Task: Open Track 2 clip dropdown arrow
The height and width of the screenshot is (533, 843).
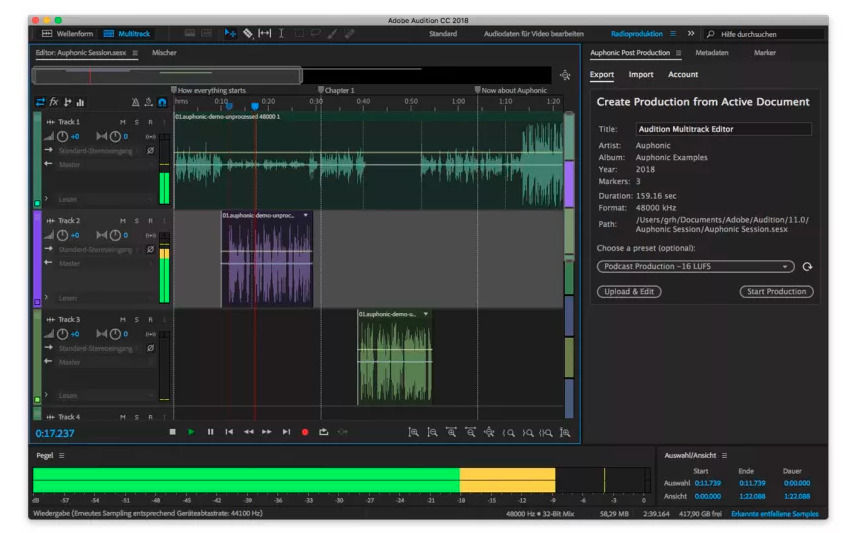Action: pyautogui.click(x=306, y=215)
